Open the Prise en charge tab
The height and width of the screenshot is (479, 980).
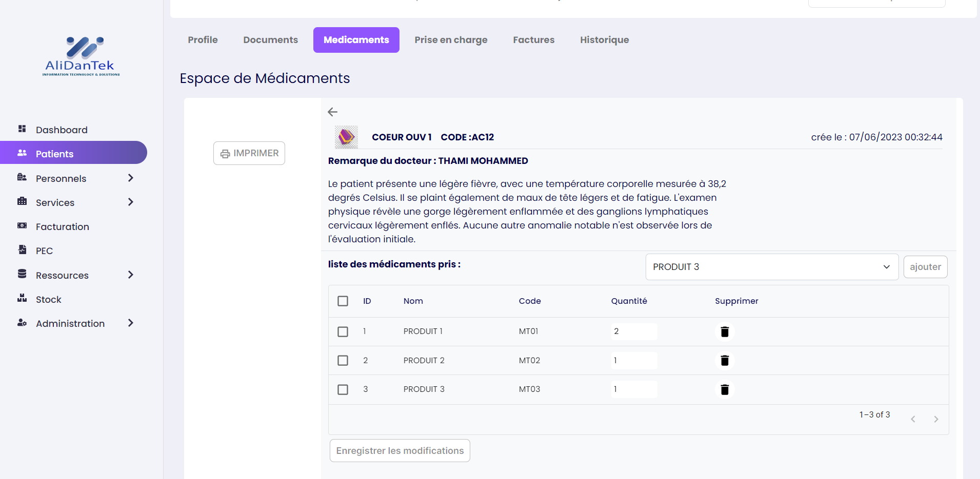451,40
